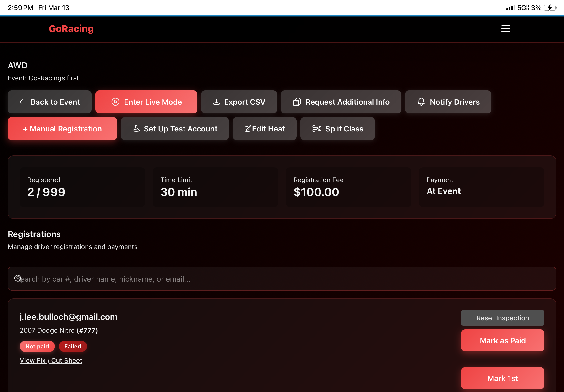The height and width of the screenshot is (392, 564).
Task: Click the Split Class button
Action: 337,128
